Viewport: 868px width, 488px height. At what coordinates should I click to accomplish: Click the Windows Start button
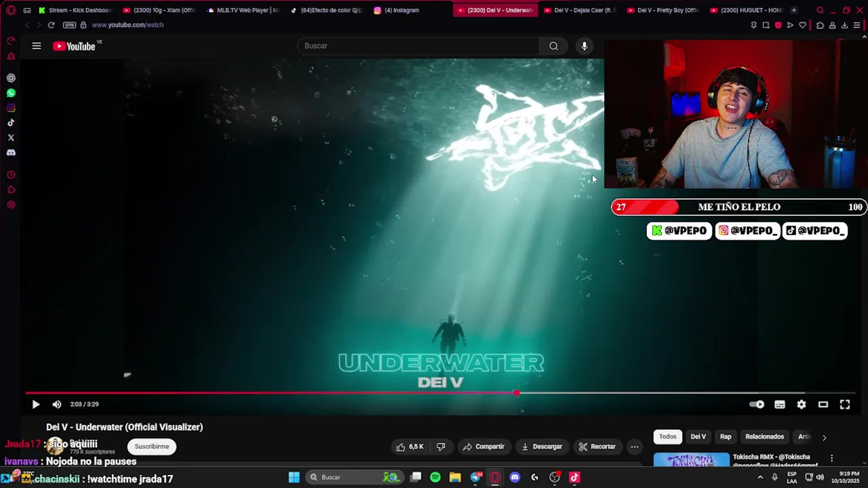pos(294,477)
